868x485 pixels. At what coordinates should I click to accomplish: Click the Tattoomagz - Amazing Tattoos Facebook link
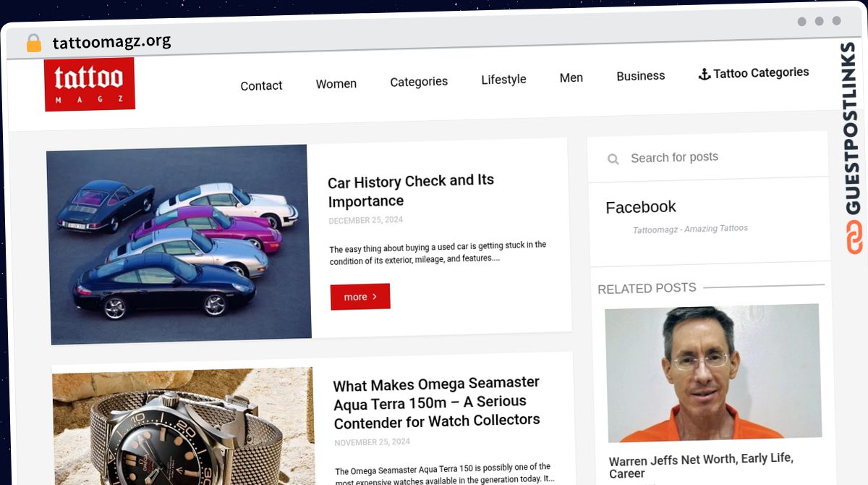690,229
